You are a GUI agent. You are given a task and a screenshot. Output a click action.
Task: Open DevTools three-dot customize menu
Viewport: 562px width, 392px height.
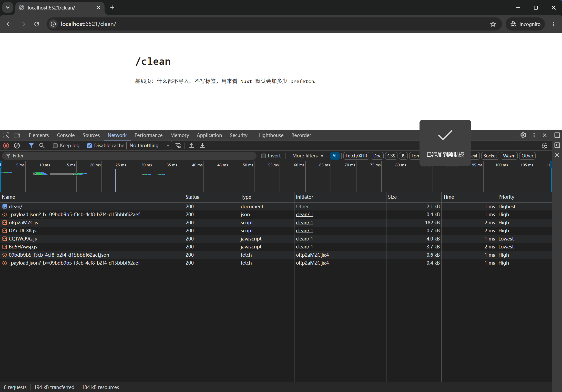(x=534, y=135)
